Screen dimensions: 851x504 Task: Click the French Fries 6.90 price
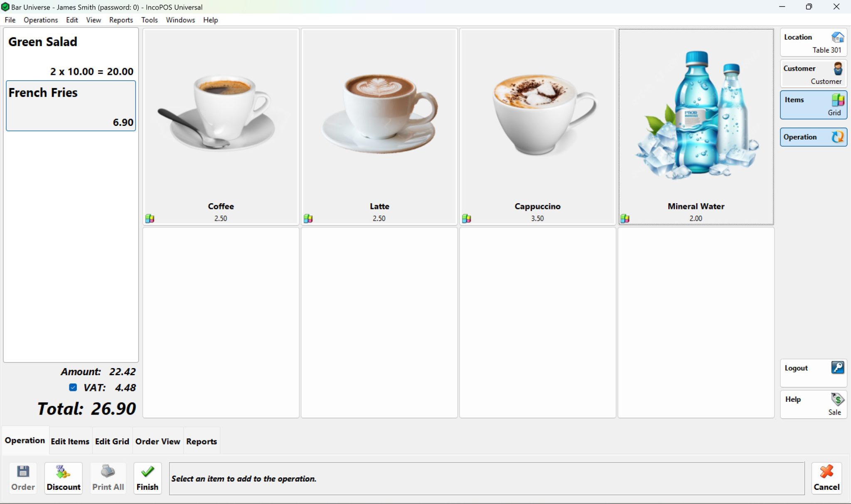pyautogui.click(x=123, y=122)
